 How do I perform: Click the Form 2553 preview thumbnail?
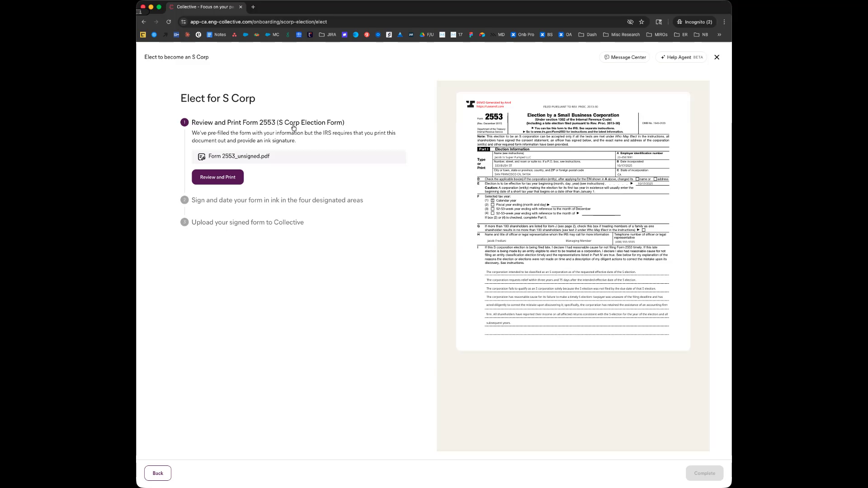pyautogui.click(x=573, y=221)
